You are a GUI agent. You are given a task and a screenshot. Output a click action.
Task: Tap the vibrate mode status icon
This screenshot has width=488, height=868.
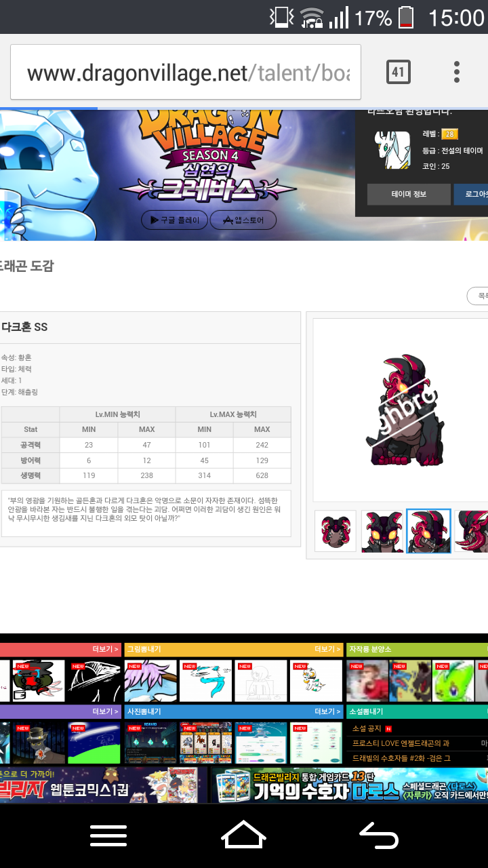pyautogui.click(x=281, y=17)
